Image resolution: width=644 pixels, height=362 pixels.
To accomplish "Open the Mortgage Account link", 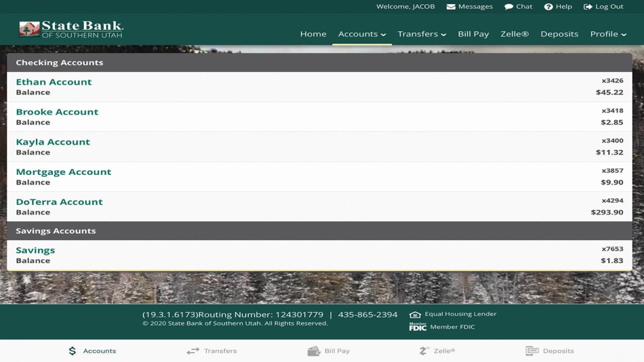I will tap(64, 172).
